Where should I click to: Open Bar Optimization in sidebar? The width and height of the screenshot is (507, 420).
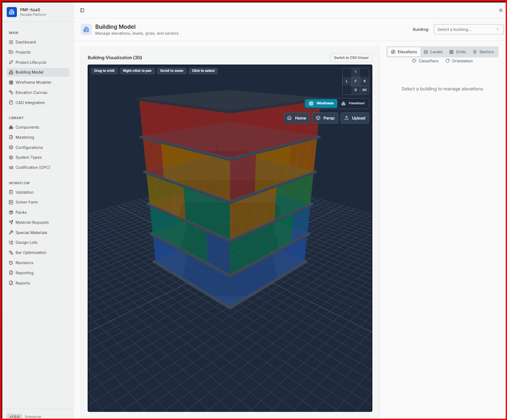pyautogui.click(x=31, y=253)
